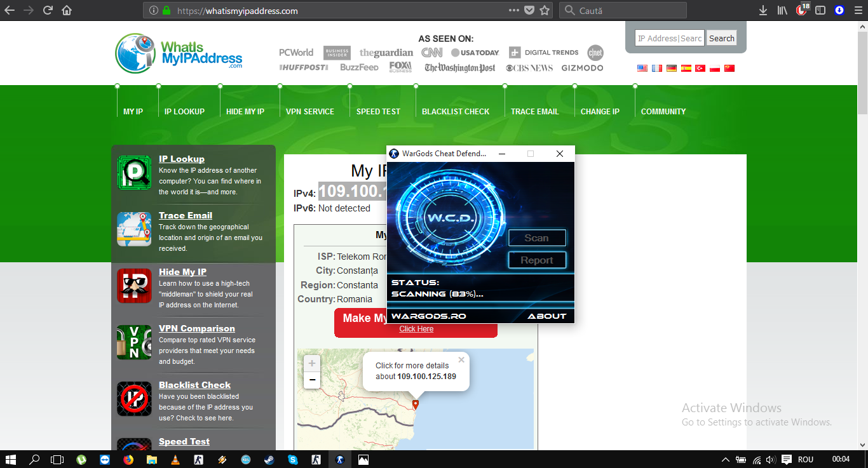This screenshot has height=468, width=868.
Task: Click WARGODS.RO link in Cheat Defender
Action: pos(429,316)
